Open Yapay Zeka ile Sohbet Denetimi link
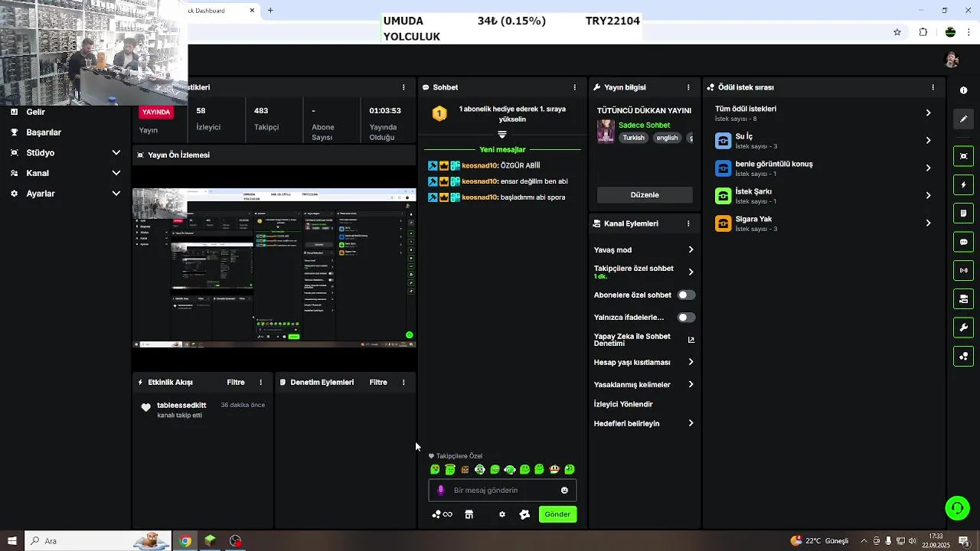 pos(644,340)
